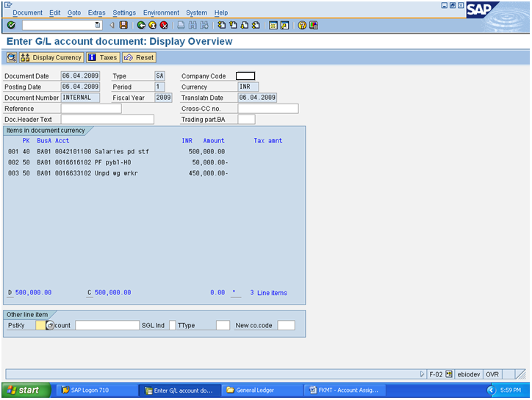
Task: Click the green checkmark Enter icon
Action: pos(11,25)
